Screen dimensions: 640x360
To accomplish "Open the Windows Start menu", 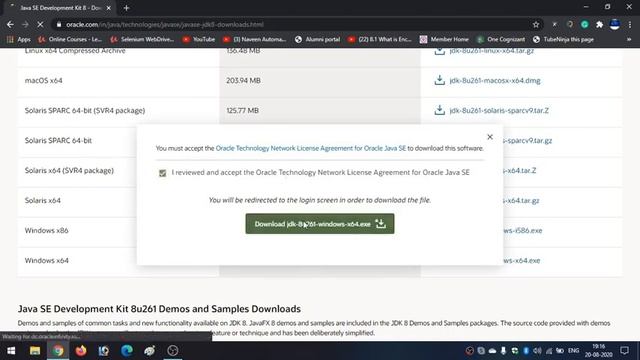I will [x=11, y=351].
